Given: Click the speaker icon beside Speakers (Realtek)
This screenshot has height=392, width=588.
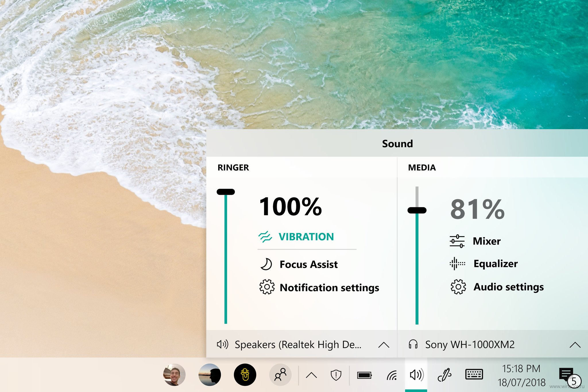Looking at the screenshot, I should tap(223, 344).
